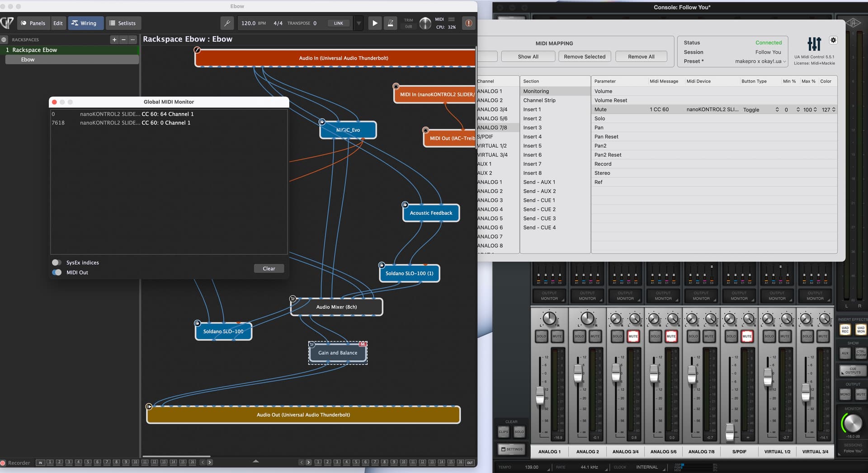Click the TRIM knob in toolbar
The height and width of the screenshot is (473, 868).
[x=425, y=23]
